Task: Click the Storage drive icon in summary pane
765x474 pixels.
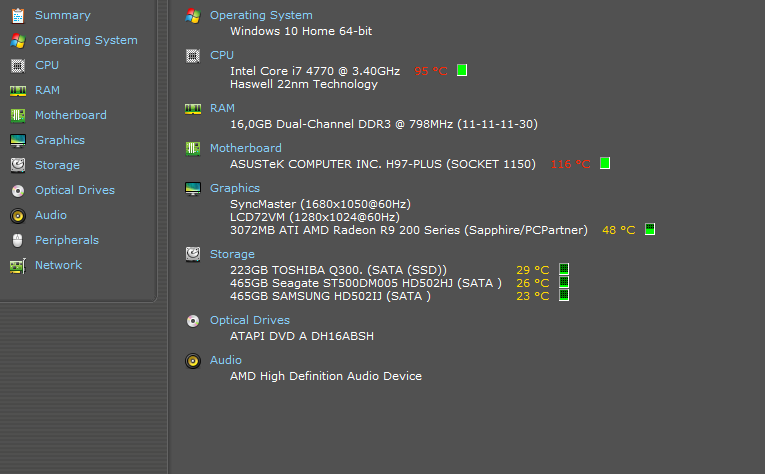Action: point(193,254)
